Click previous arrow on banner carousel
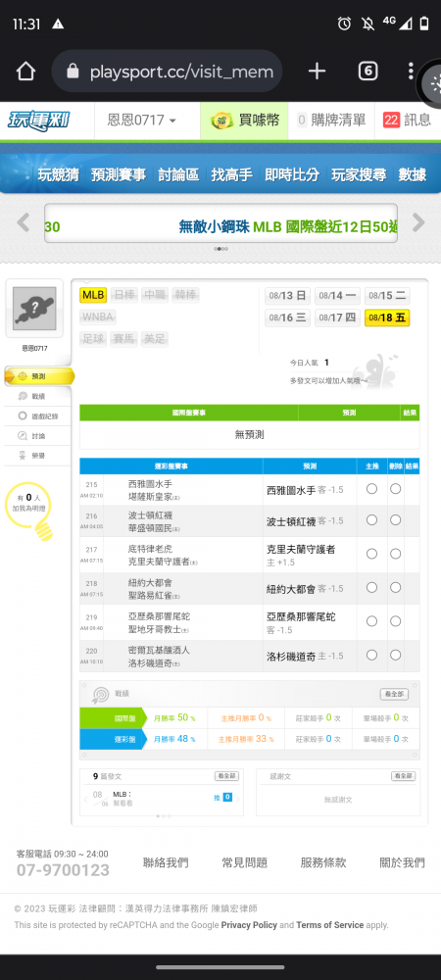Screen dimensions: 441x980 click(x=24, y=222)
